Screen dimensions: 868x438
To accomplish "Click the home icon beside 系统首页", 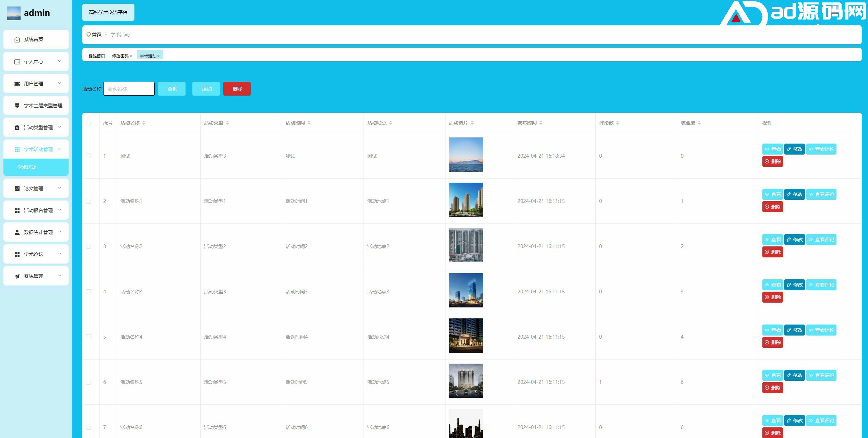I will tap(17, 40).
